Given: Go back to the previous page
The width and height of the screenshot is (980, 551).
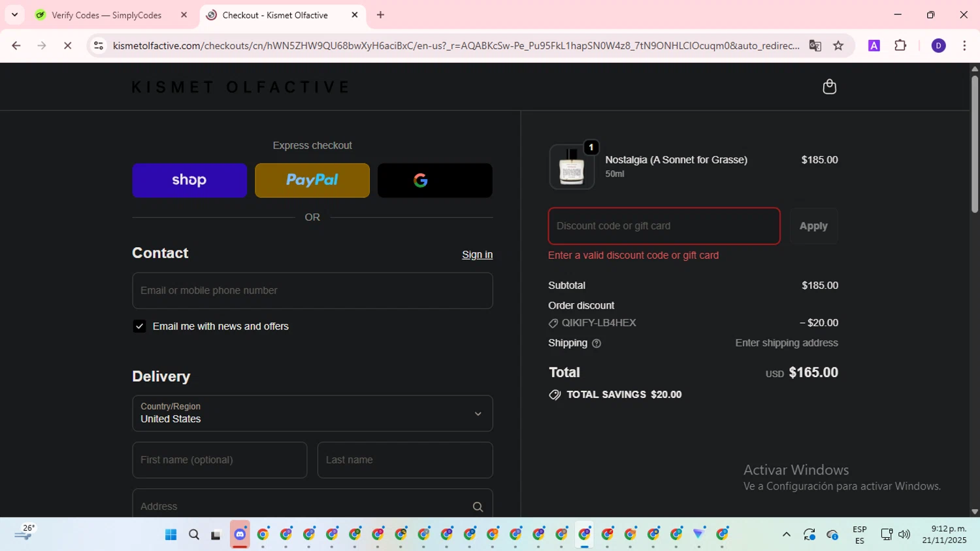Looking at the screenshot, I should (x=16, y=46).
